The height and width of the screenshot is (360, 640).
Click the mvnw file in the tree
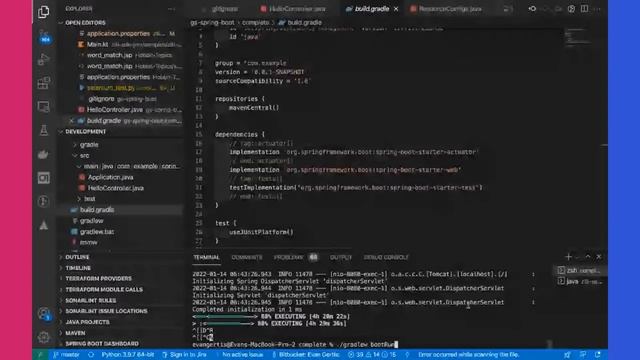click(x=89, y=242)
